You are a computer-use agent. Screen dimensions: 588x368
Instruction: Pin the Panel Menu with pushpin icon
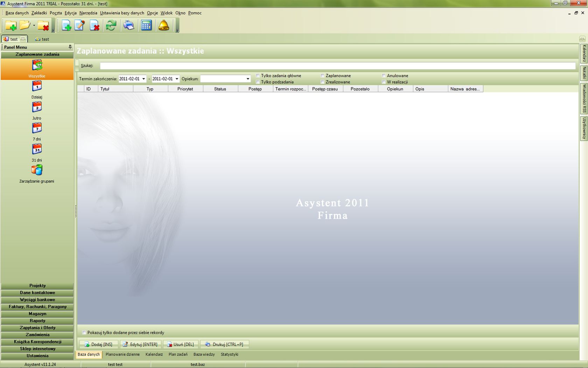click(x=70, y=47)
